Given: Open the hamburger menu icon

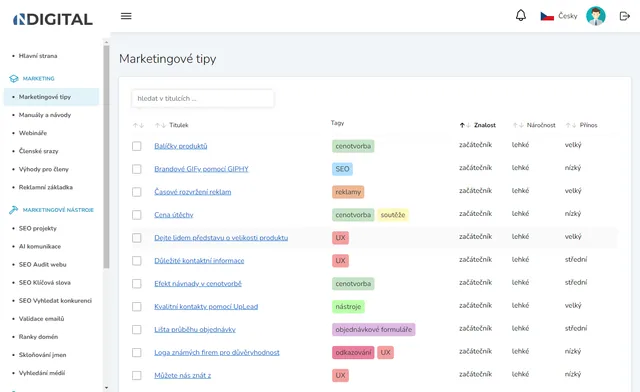Looking at the screenshot, I should pyautogui.click(x=126, y=16).
